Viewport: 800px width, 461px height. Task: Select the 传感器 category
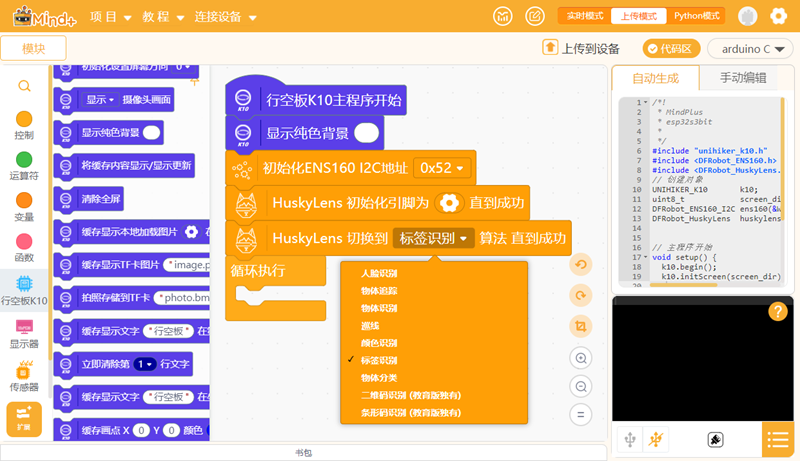pos(24,376)
